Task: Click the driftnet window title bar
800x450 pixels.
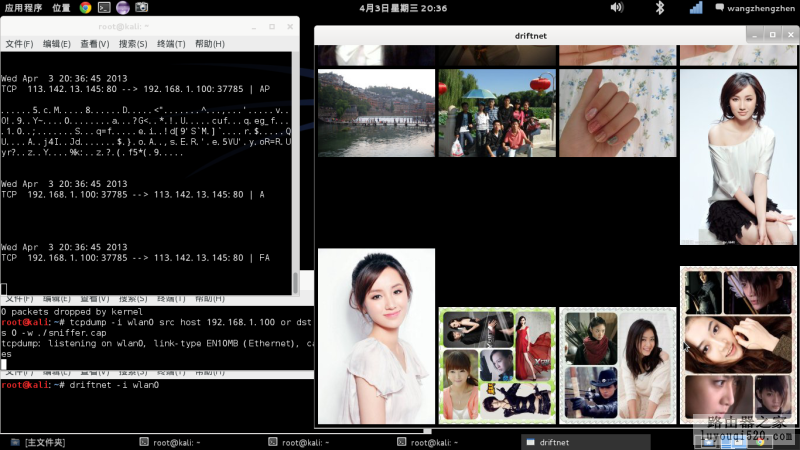Action: click(531, 36)
